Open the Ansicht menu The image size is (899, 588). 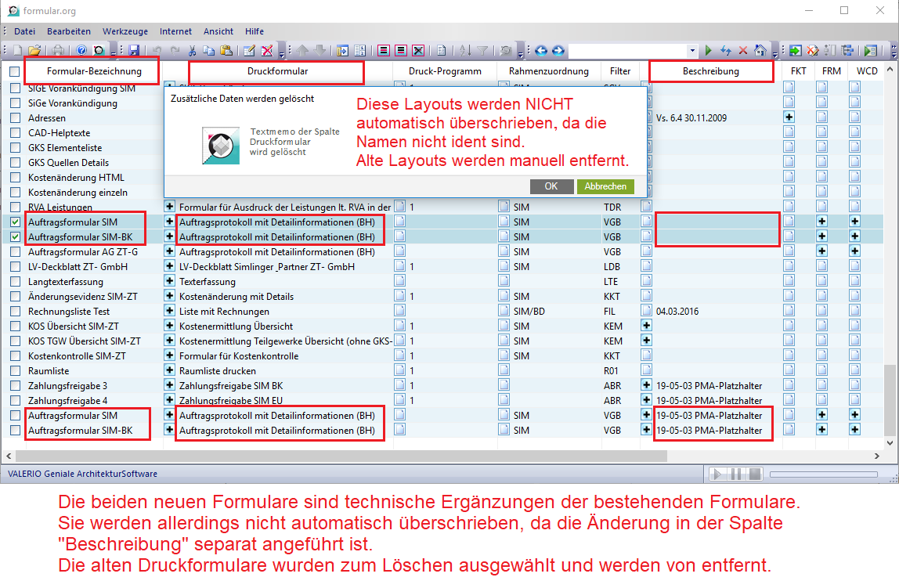(x=218, y=31)
